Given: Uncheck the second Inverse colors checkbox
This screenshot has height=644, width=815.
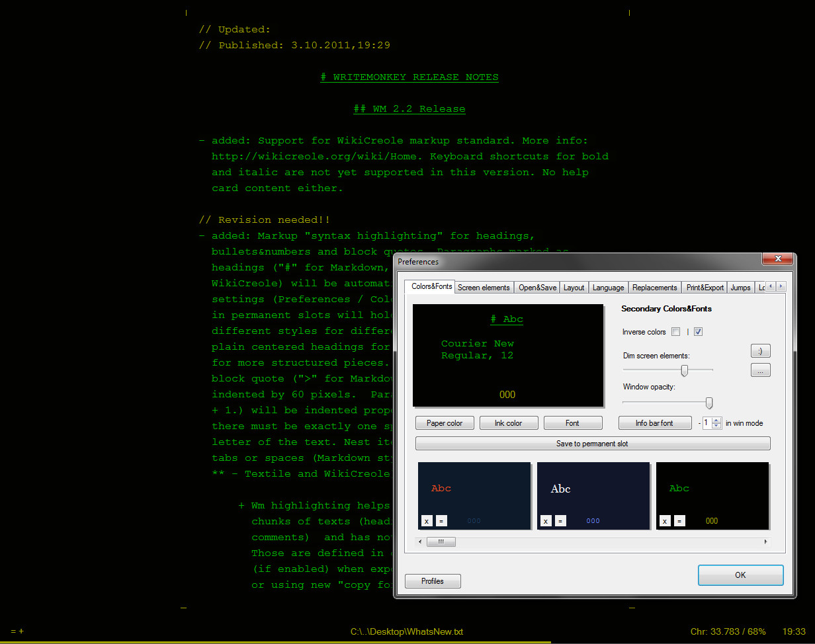Looking at the screenshot, I should point(698,332).
